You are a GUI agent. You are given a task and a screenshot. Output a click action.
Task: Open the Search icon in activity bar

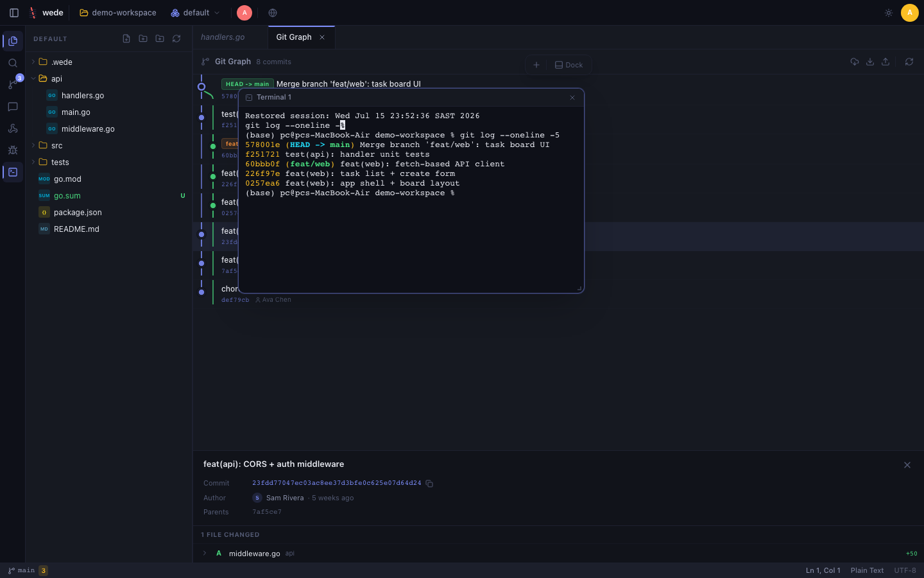(x=13, y=63)
